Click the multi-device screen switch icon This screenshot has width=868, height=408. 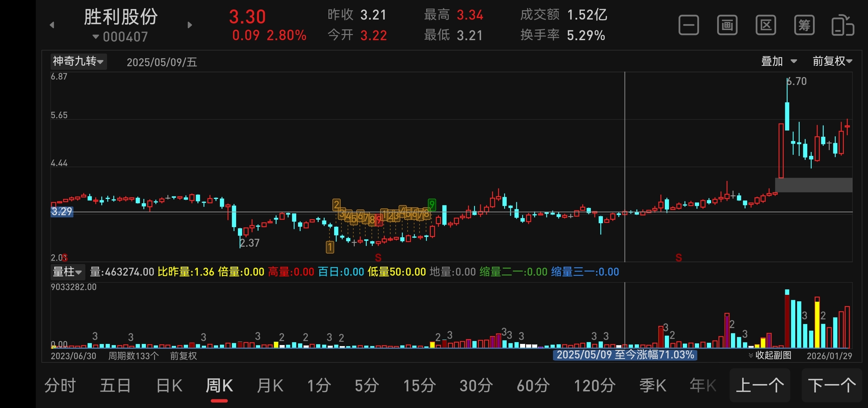843,25
